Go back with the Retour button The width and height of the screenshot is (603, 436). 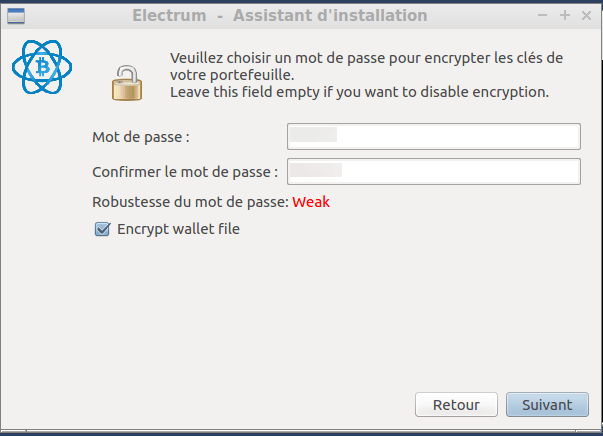[x=456, y=404]
